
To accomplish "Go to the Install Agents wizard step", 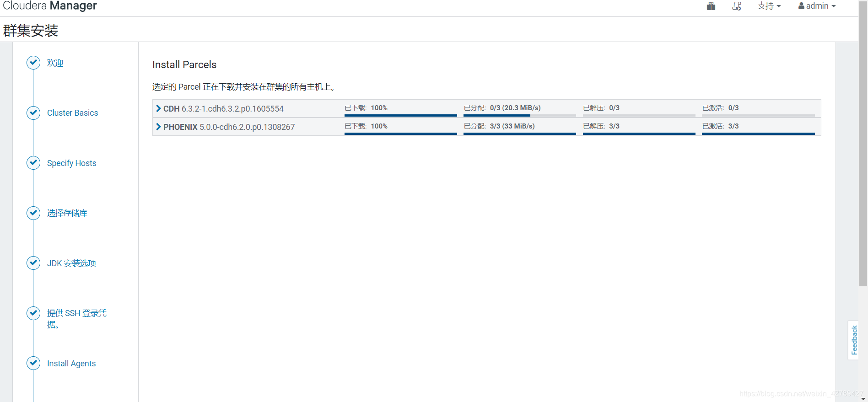I will 71,364.
